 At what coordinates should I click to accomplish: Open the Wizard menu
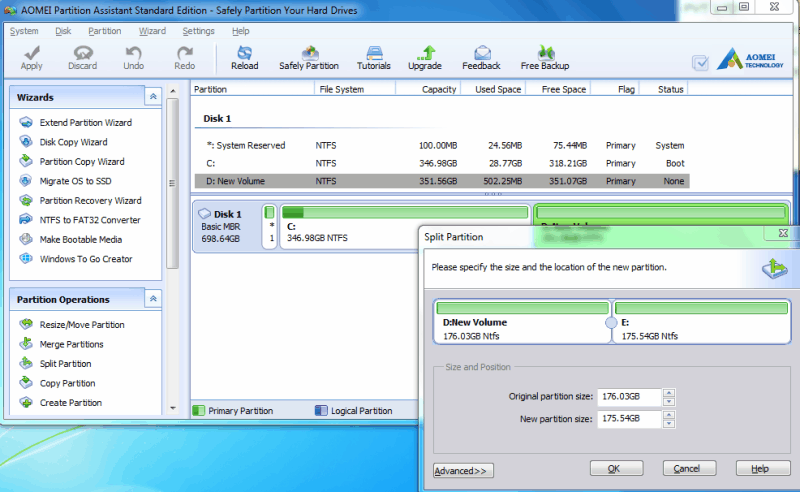(152, 31)
